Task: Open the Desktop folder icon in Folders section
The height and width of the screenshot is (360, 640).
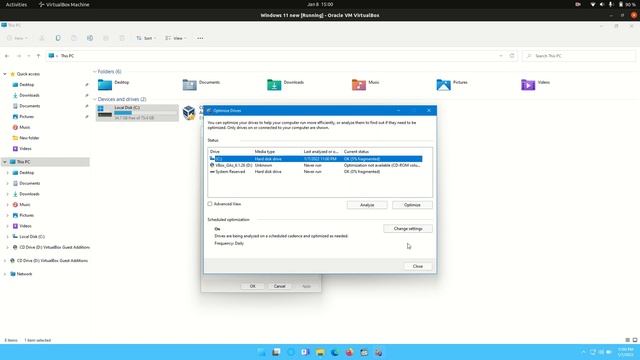Action: tap(105, 84)
